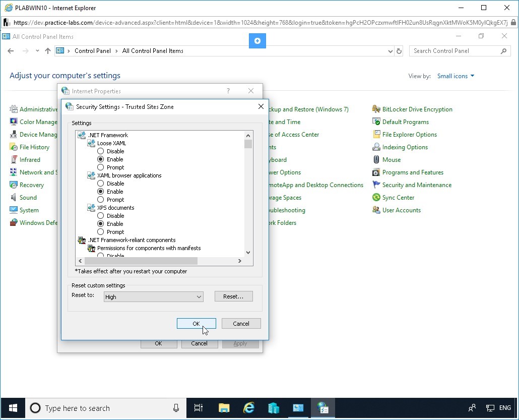Viewport: 519px width, 420px height.
Task: Open the Windows Start menu
Action: coord(13,408)
